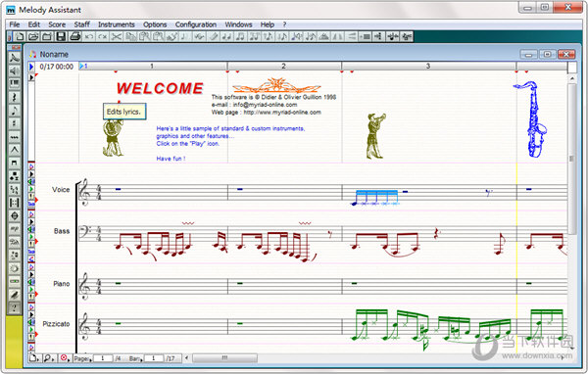Viewport: 588px width, 374px height.
Task: Open the page layout dropdown at bottom left
Action: (34, 358)
